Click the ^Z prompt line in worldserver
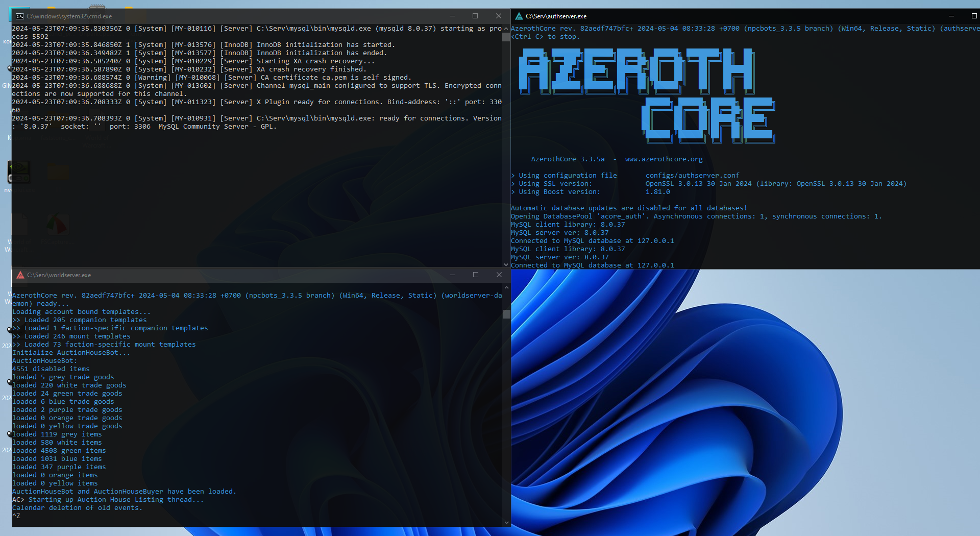980x536 pixels. [x=16, y=516]
